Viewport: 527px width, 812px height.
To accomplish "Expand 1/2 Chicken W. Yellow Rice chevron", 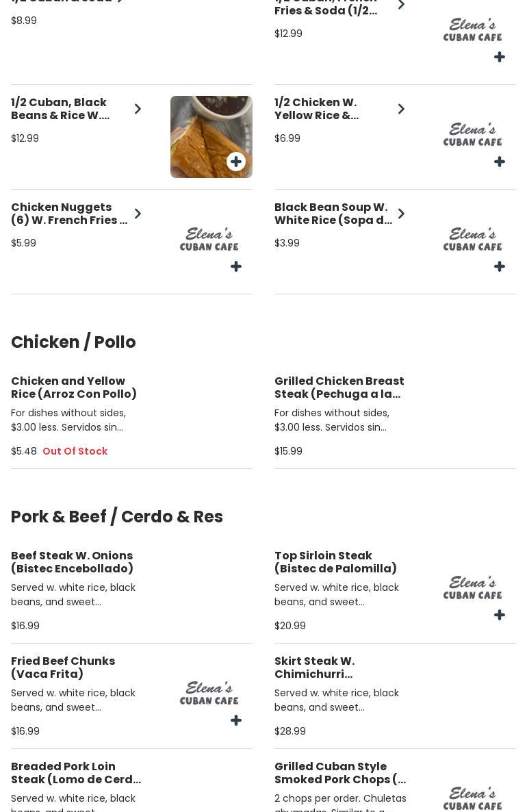I will point(401,109).
